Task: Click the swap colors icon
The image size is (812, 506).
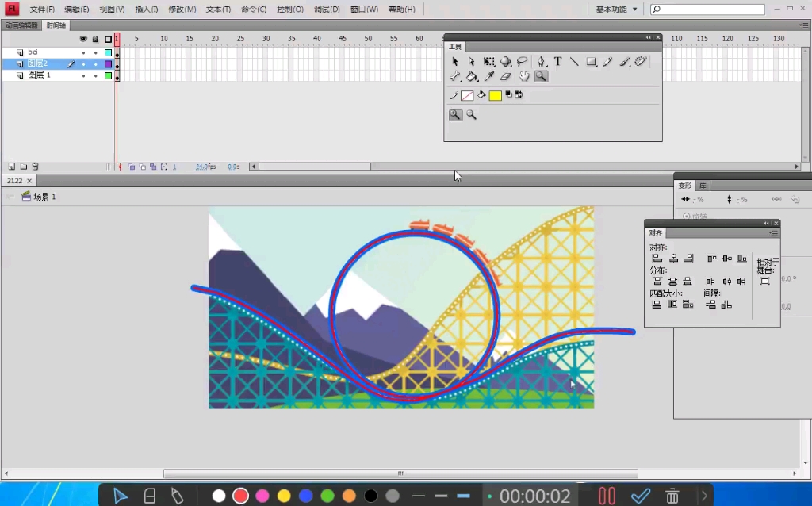Action: (x=519, y=94)
